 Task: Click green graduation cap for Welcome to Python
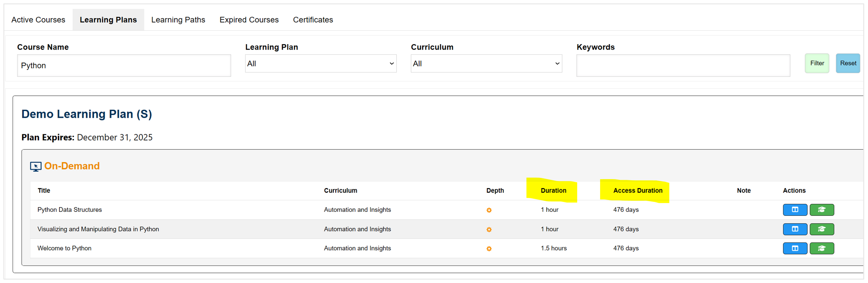(x=822, y=248)
